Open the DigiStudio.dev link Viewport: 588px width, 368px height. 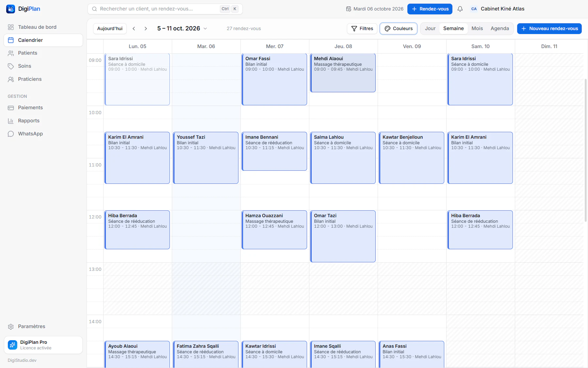[22, 360]
